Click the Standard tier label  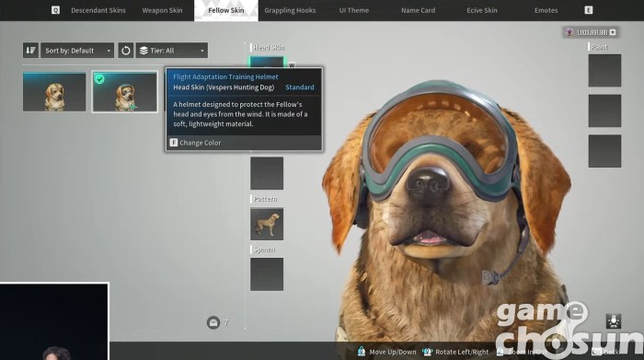pyautogui.click(x=300, y=87)
